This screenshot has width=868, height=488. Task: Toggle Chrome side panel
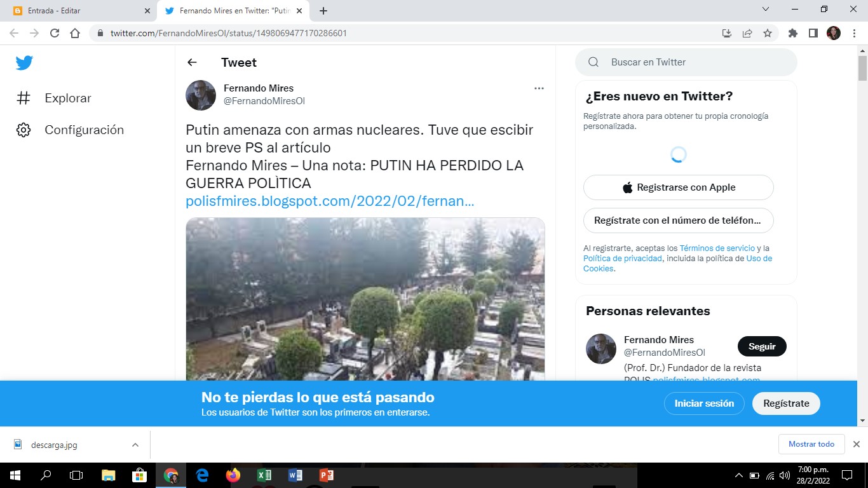coord(813,33)
